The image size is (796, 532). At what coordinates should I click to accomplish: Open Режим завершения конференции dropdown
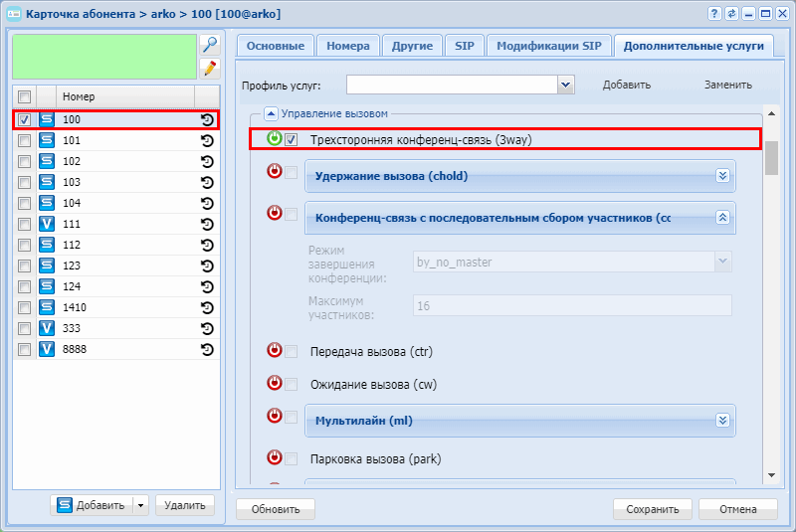pyautogui.click(x=723, y=262)
